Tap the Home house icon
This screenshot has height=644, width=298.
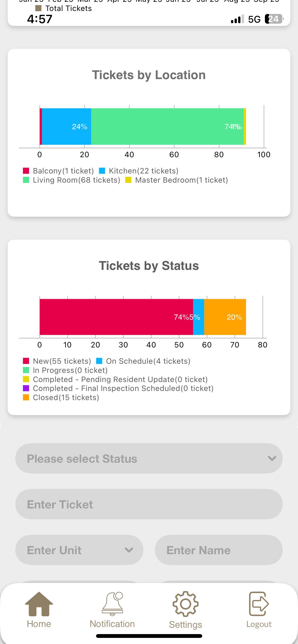pyautogui.click(x=39, y=604)
